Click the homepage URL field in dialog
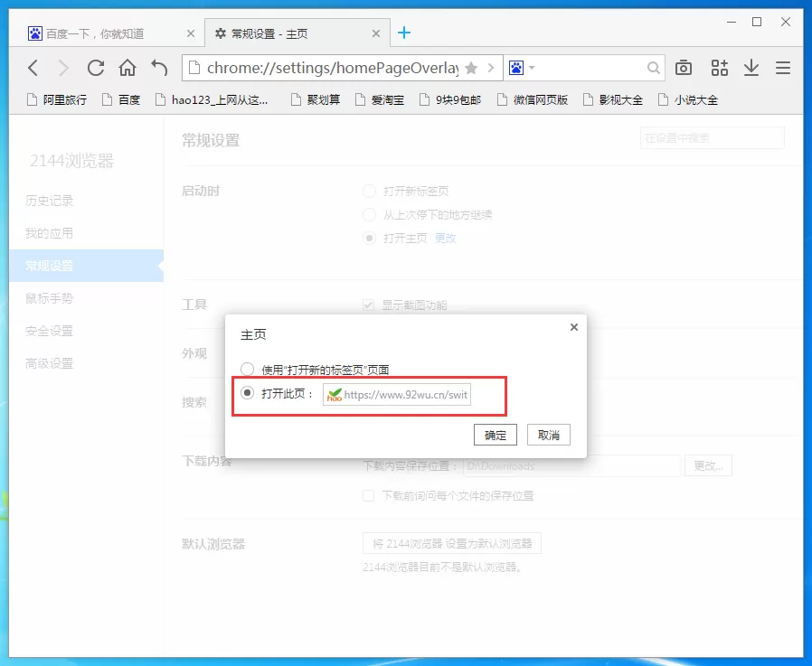Image resolution: width=812 pixels, height=666 pixels. click(x=397, y=395)
